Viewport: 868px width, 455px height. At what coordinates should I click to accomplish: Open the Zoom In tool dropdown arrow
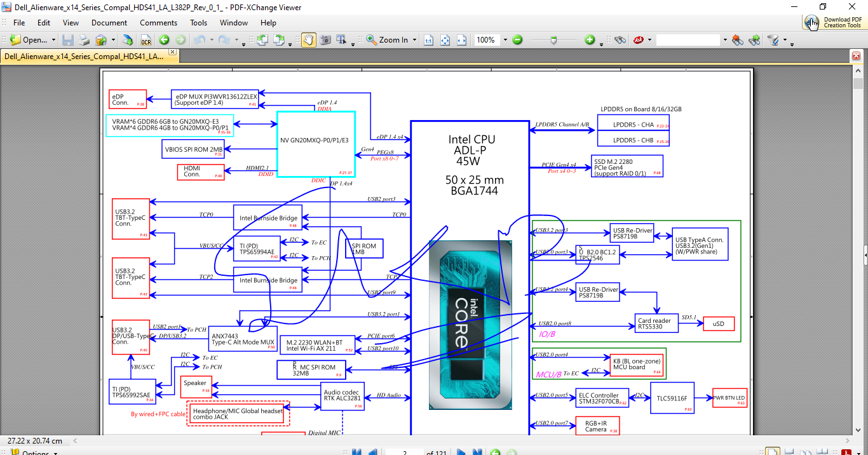pyautogui.click(x=414, y=39)
